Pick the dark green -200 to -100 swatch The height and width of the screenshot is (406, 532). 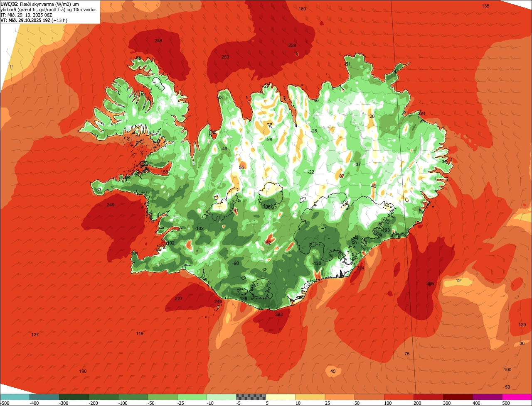click(x=103, y=397)
